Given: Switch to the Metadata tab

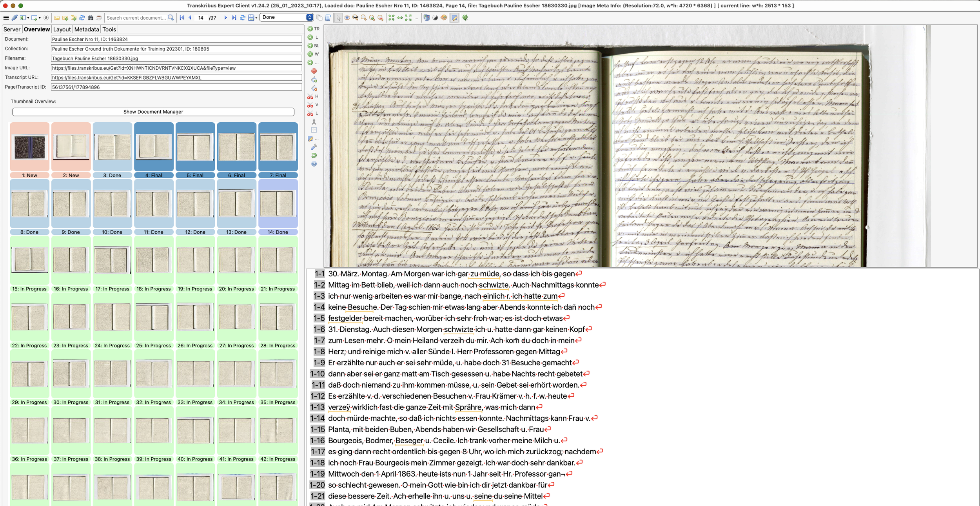Looking at the screenshot, I should tap(86, 29).
